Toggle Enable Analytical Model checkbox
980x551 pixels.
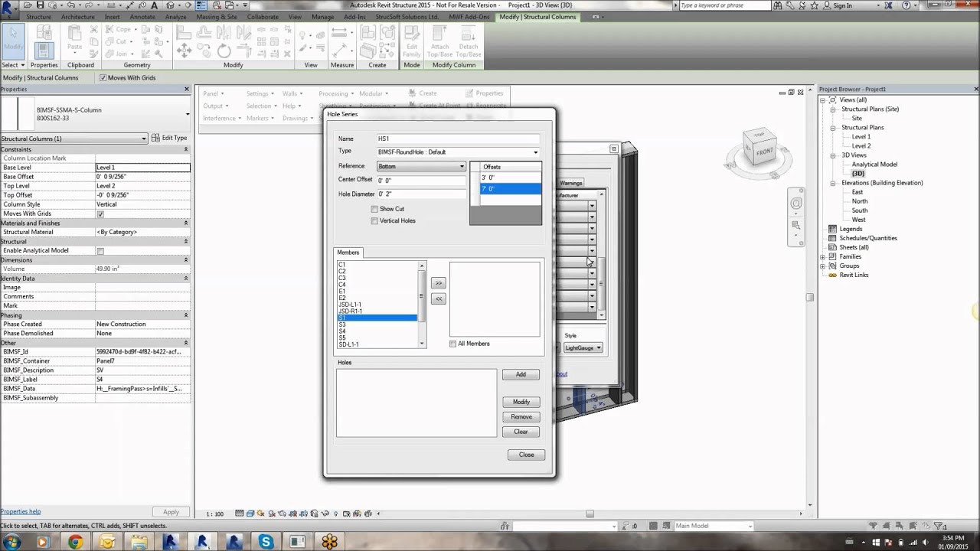pyautogui.click(x=100, y=250)
